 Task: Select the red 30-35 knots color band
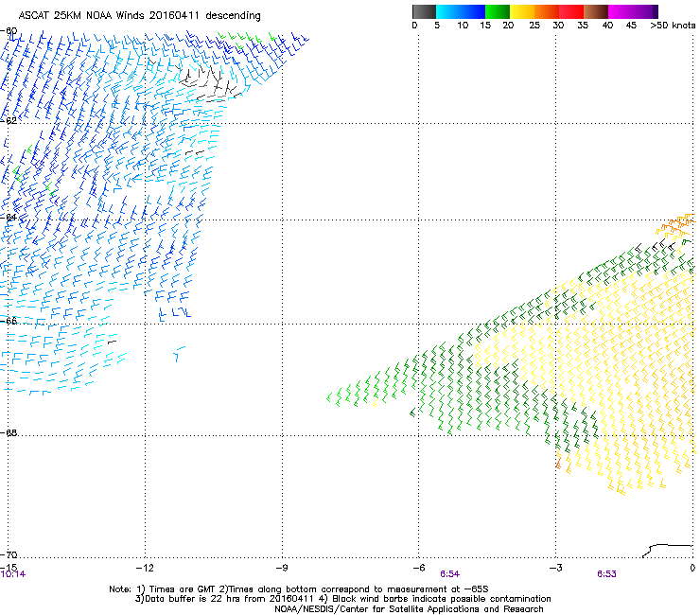tap(571, 11)
